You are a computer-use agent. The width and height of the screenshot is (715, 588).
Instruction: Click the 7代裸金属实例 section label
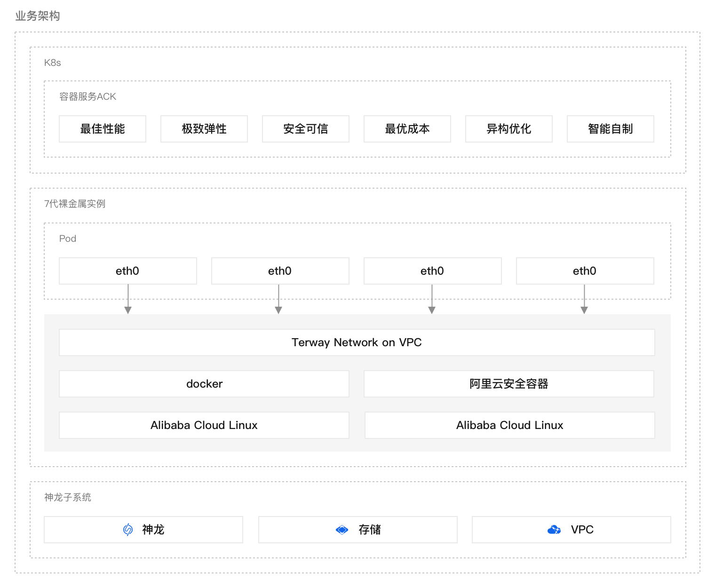75,204
